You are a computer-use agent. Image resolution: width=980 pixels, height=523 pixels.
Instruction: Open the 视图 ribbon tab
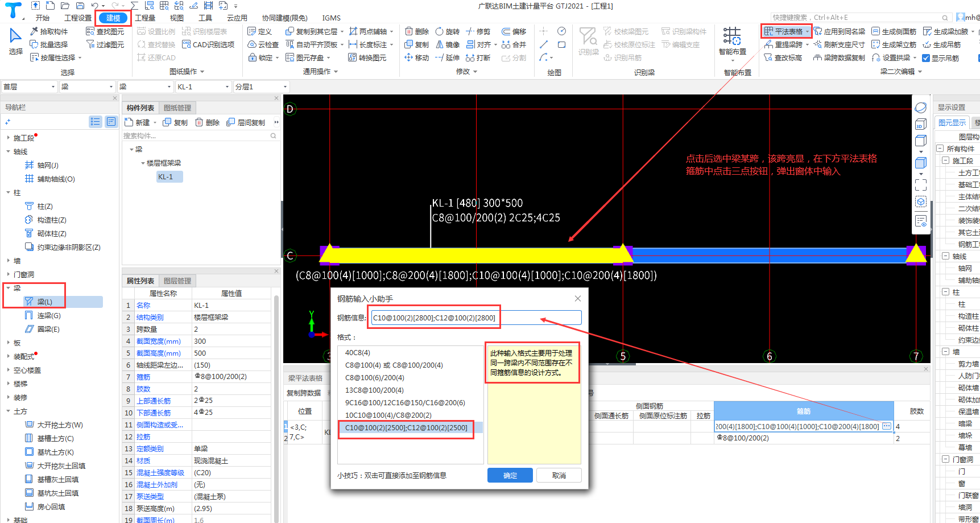(x=177, y=18)
